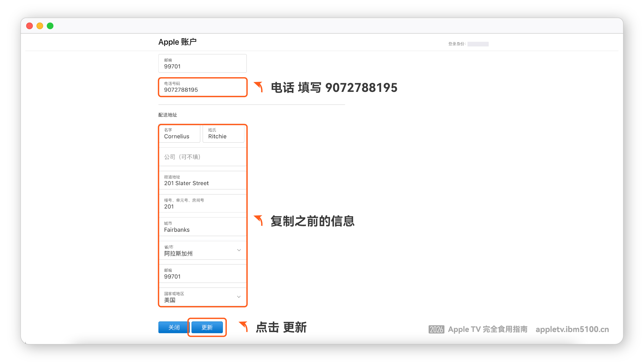Click the top zip code field 99701
Viewport: 644px width, 362px height.
point(203,63)
